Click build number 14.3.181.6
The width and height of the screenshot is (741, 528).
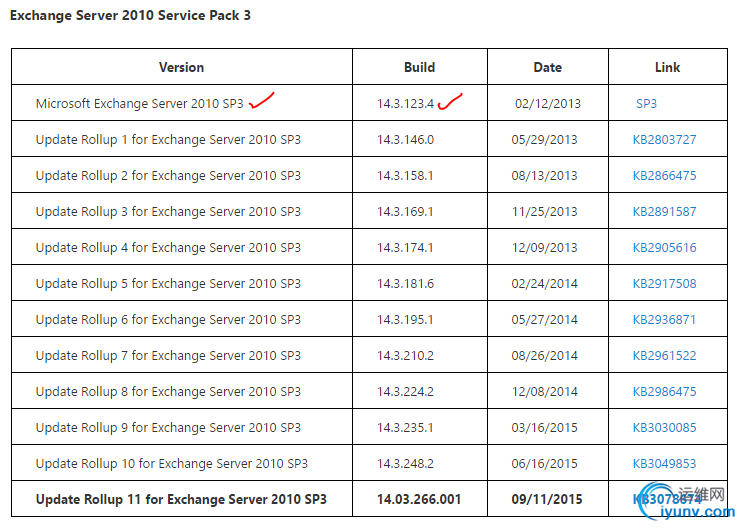405,284
